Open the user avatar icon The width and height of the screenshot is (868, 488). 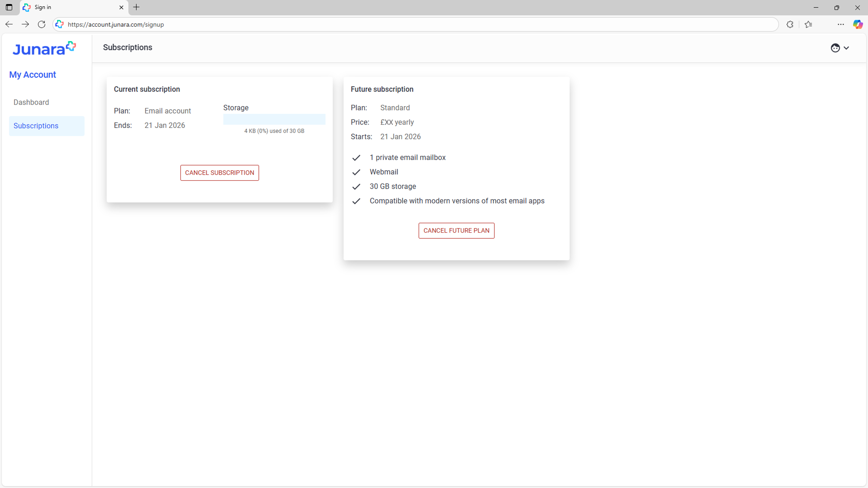(x=835, y=48)
